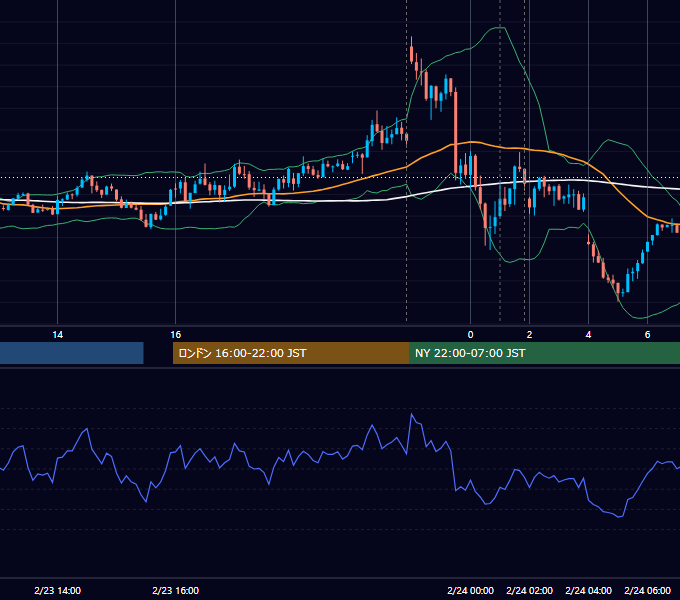The image size is (680, 600).
Task: Click the 4 hour axis label
Action: click(x=588, y=334)
